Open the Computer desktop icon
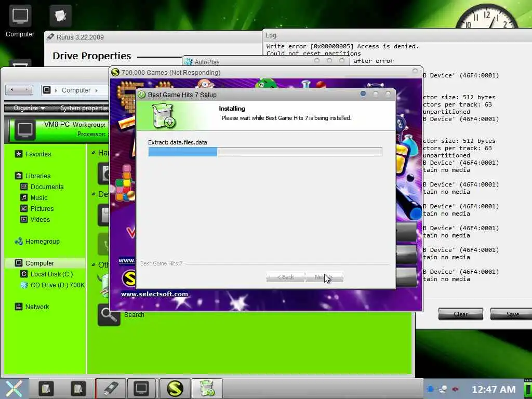The width and height of the screenshot is (532, 399). point(20,21)
